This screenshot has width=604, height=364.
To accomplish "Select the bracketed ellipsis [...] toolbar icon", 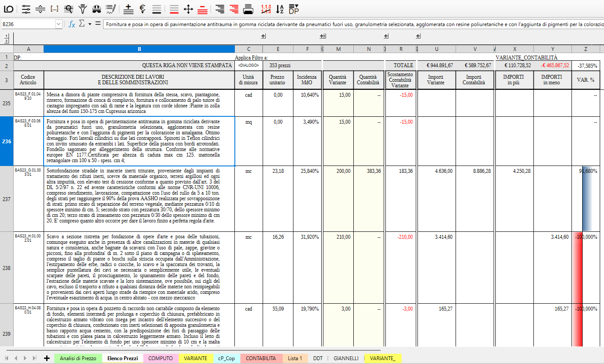I will [x=54, y=9].
